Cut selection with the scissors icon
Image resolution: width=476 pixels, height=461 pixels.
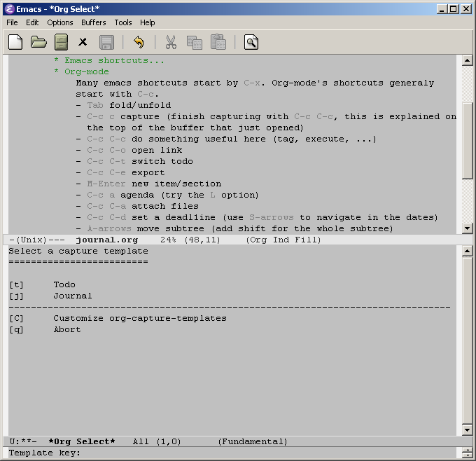[171, 43]
